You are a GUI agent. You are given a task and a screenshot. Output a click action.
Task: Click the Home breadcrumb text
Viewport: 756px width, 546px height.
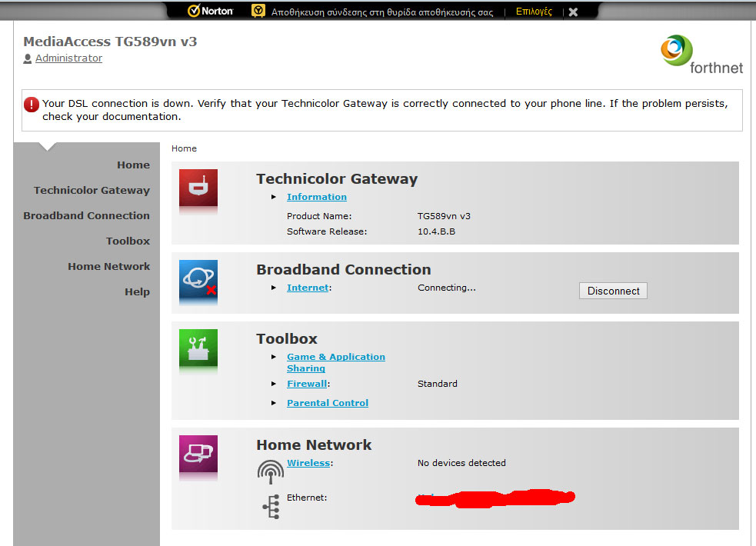coord(184,148)
